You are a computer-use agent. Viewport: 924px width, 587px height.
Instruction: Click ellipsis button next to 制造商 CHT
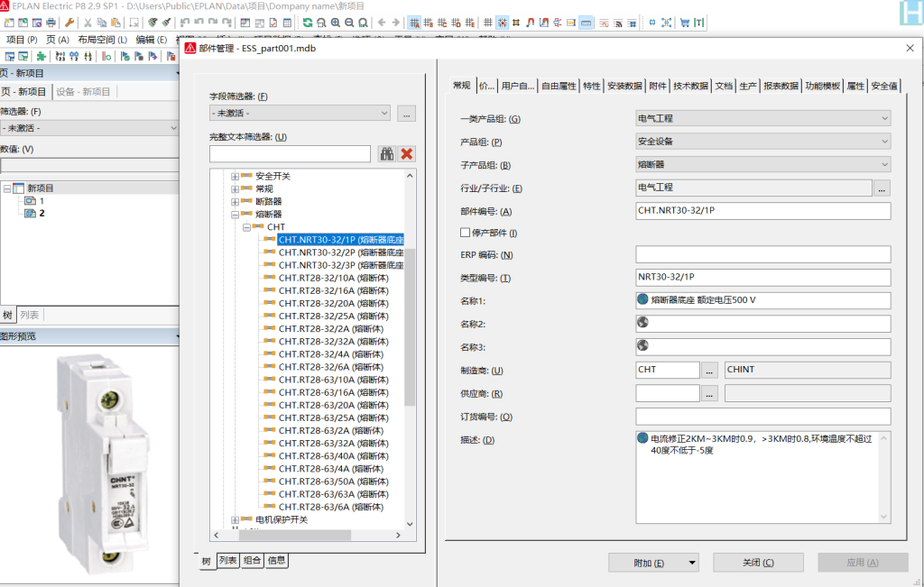pyautogui.click(x=709, y=371)
